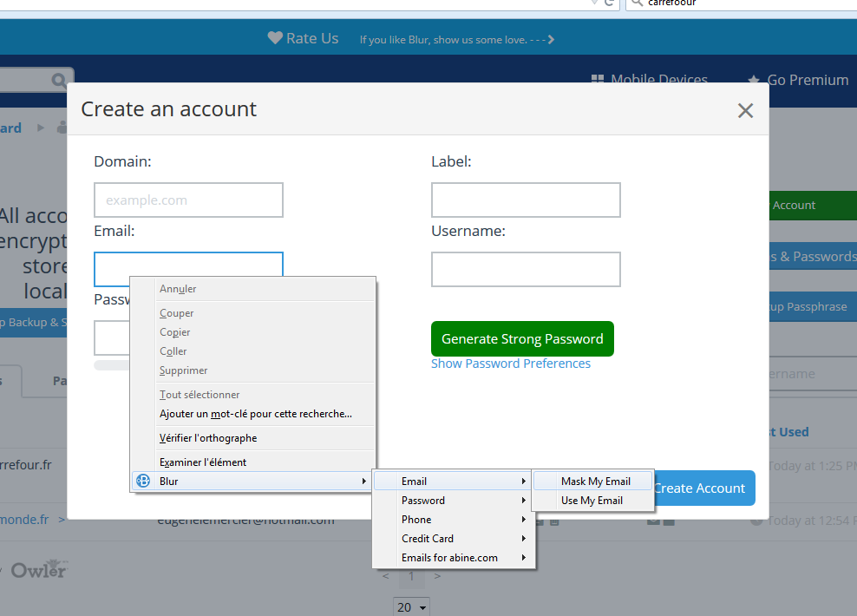
Task: Click the Backup & S button behind dialog
Action: (x=33, y=323)
